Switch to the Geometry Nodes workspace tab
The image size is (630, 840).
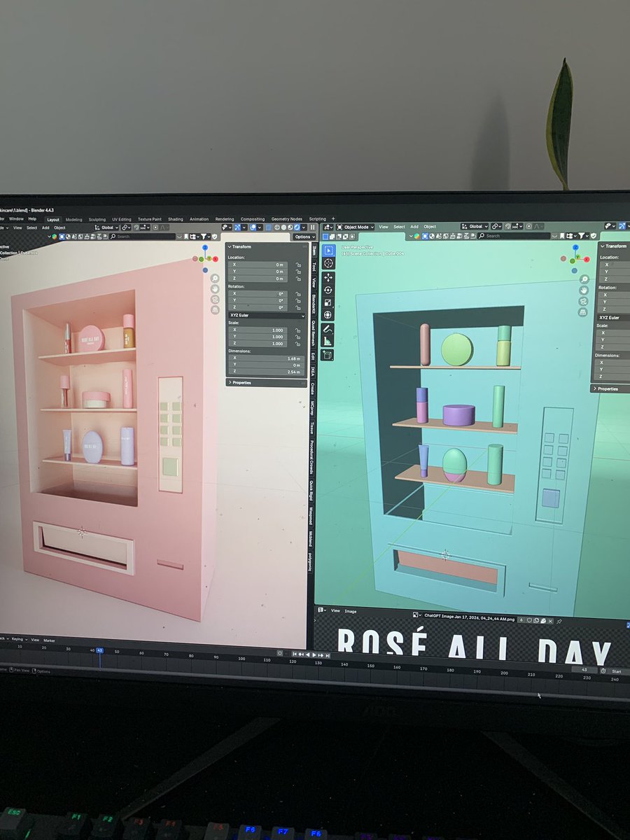286,219
